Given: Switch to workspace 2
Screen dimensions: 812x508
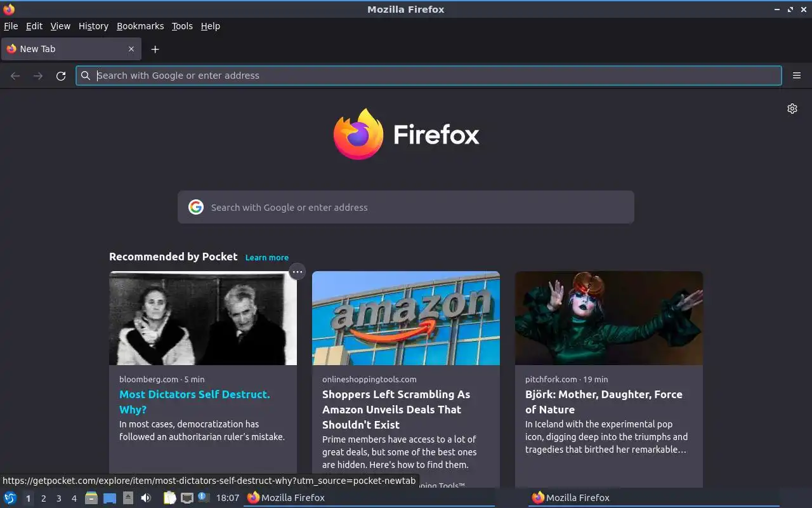Looking at the screenshot, I should 43,498.
